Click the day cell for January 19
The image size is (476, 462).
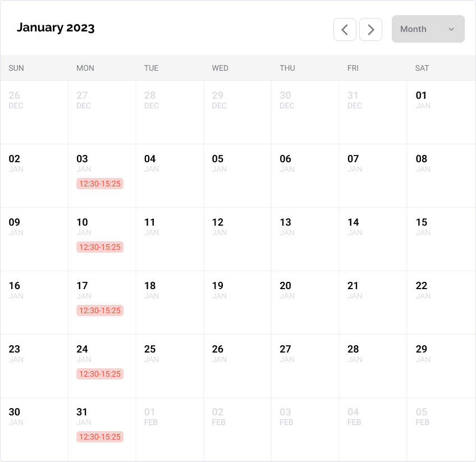click(237, 302)
